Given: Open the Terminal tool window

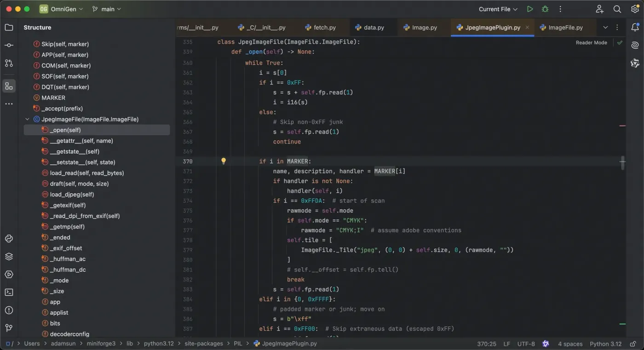Looking at the screenshot, I should click(x=9, y=293).
